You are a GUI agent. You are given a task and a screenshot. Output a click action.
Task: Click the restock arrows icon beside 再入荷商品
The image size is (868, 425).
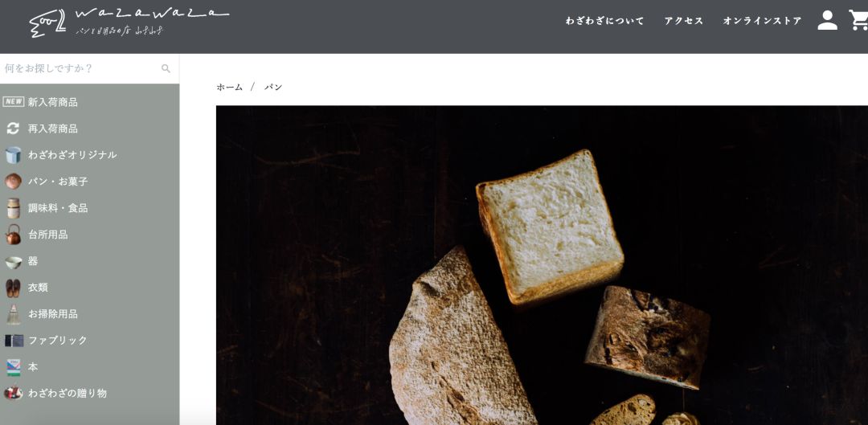pos(13,129)
